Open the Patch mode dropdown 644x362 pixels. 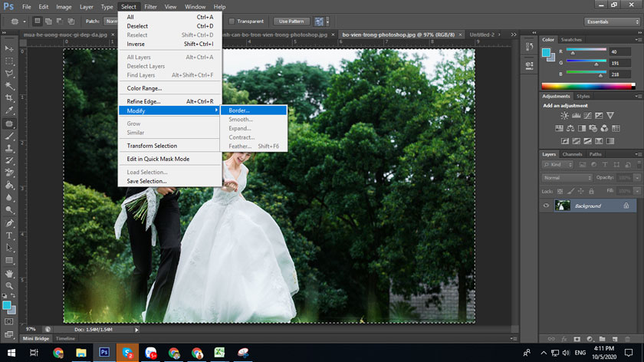coord(110,21)
